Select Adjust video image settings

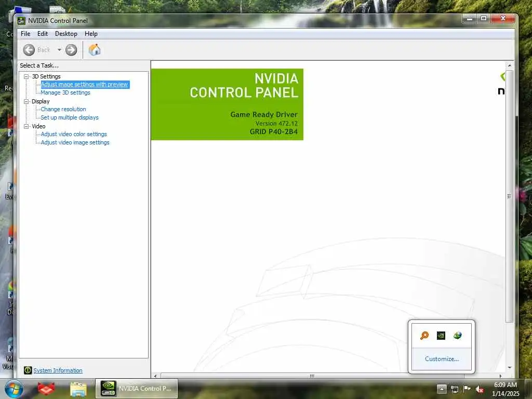(75, 142)
